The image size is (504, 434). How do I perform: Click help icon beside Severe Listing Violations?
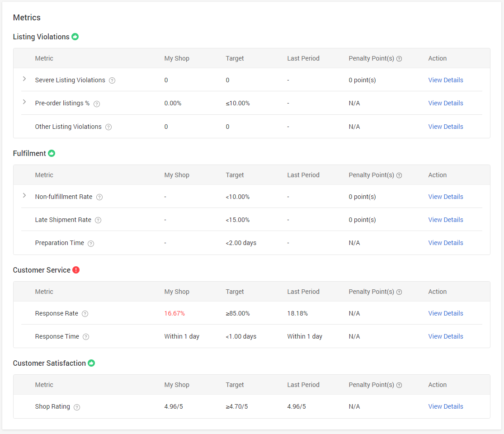tap(112, 80)
